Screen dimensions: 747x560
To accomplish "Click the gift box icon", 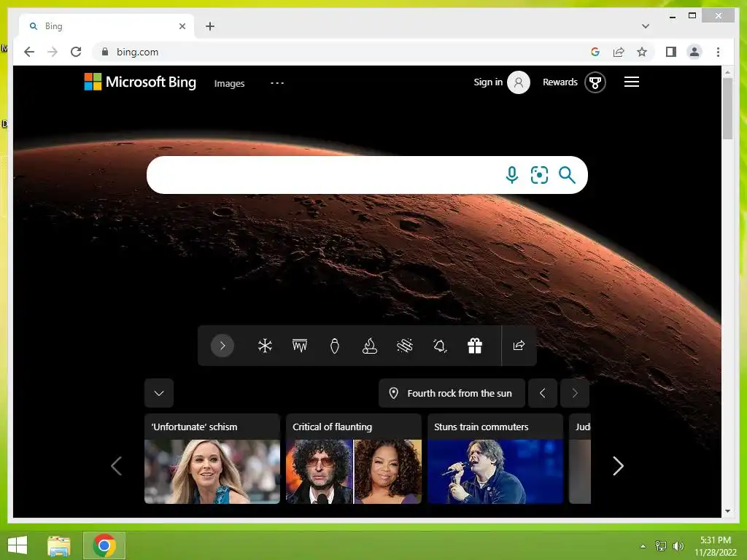I will click(x=474, y=346).
